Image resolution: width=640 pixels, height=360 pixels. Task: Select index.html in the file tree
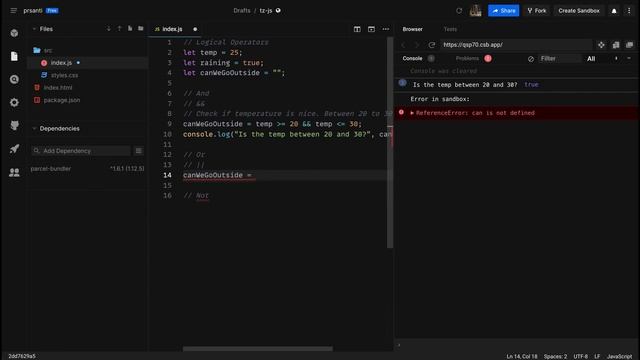tap(58, 88)
